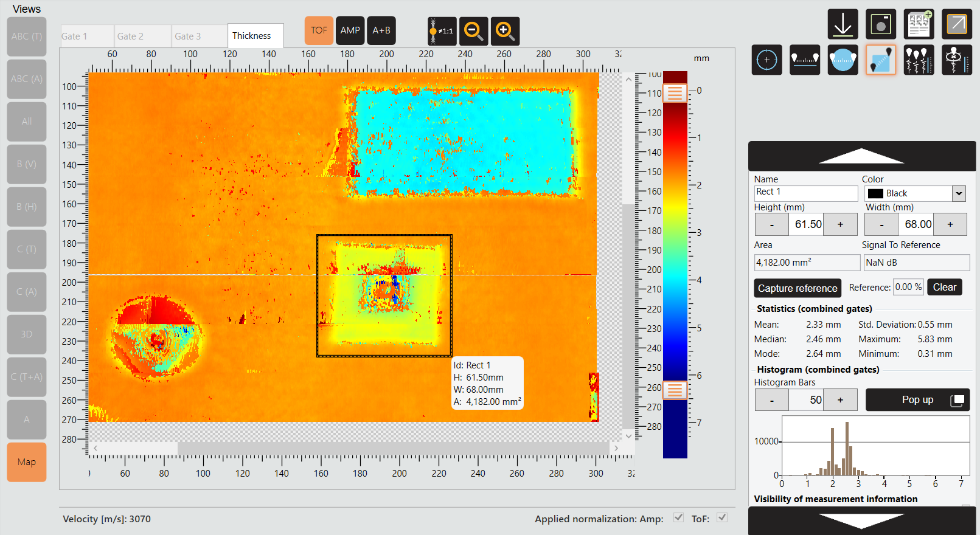Image resolution: width=980 pixels, height=535 pixels.
Task: Switch display mode to AMP
Action: coord(350,30)
